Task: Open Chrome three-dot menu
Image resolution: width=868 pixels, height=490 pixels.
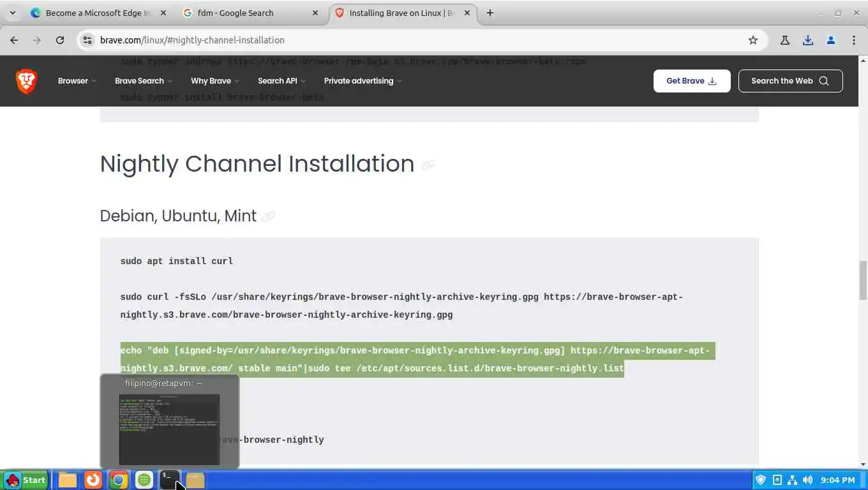Action: (x=854, y=40)
